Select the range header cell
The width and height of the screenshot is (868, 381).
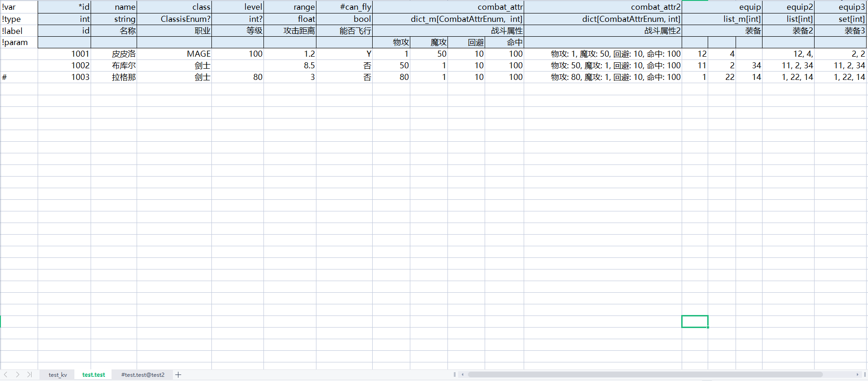point(290,7)
